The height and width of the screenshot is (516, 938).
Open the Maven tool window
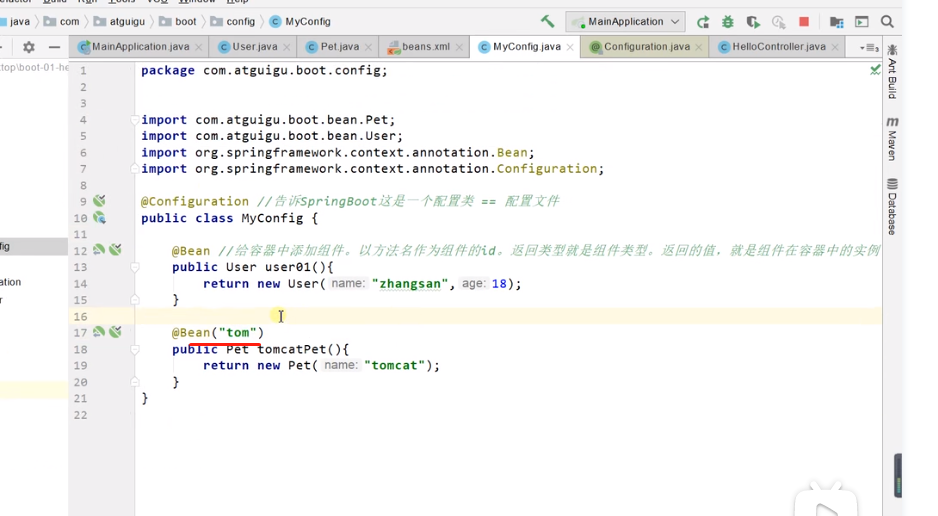pyautogui.click(x=892, y=139)
